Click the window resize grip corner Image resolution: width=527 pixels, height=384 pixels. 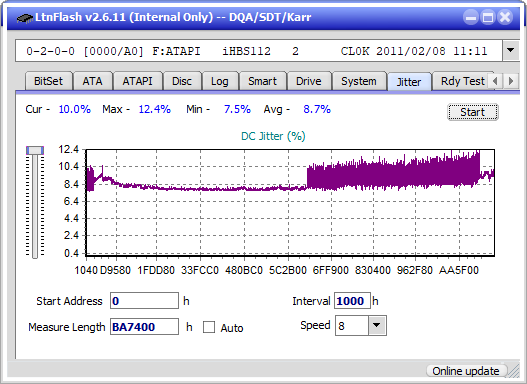[x=514, y=371]
